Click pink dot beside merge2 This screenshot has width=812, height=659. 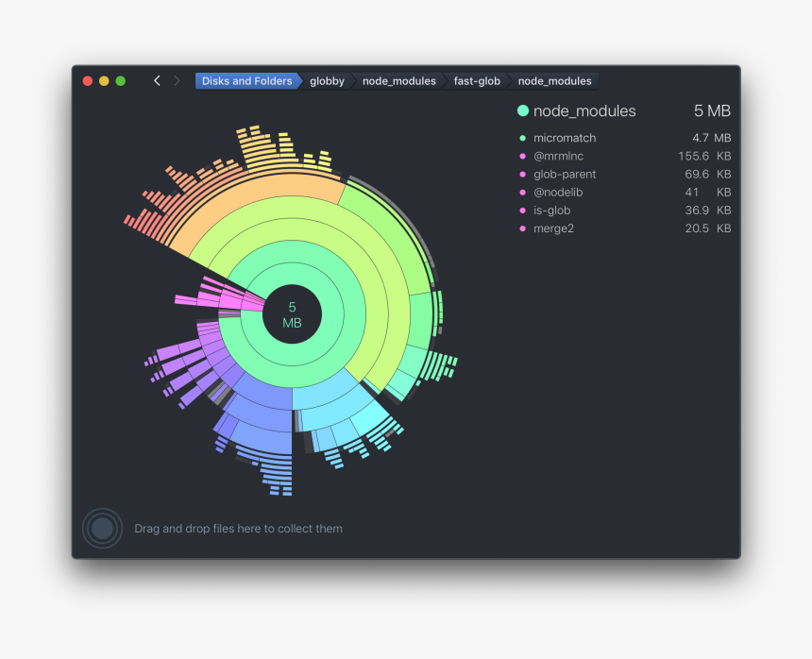[522, 228]
